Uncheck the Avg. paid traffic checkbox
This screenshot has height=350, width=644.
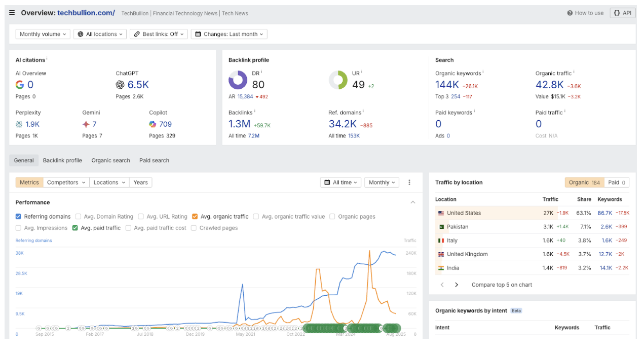click(75, 228)
